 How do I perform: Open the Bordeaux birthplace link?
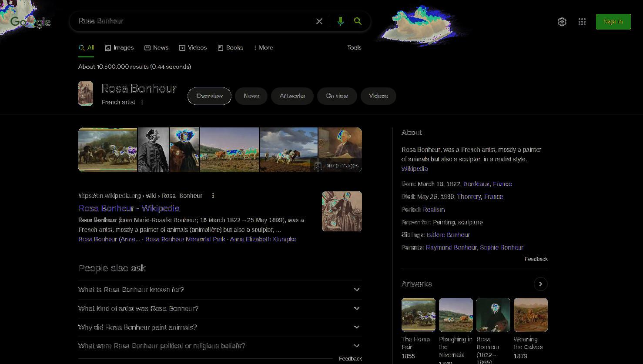point(476,184)
